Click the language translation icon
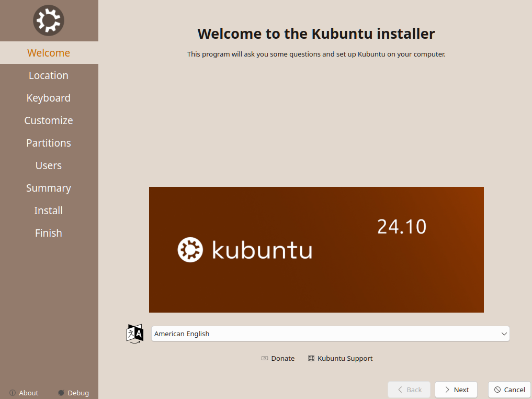This screenshot has width=532, height=399. click(134, 334)
